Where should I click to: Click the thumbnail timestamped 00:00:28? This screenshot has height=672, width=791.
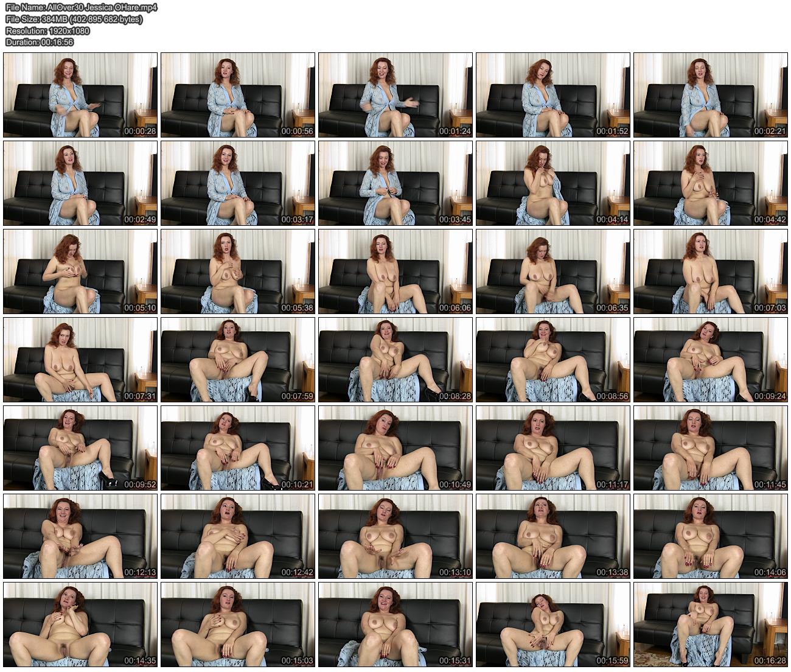[80, 96]
